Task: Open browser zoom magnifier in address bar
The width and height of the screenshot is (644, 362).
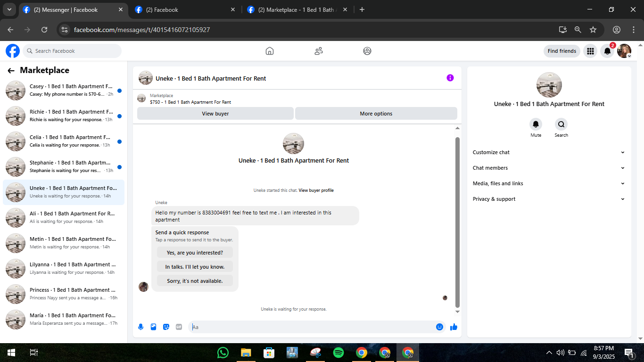Action: [x=578, y=30]
